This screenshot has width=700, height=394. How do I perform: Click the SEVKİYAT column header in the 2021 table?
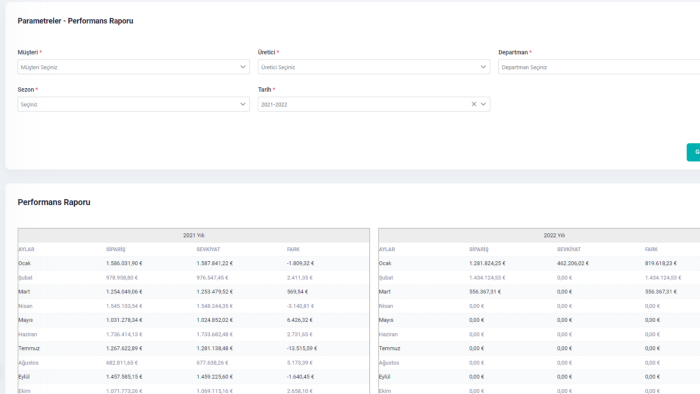[x=208, y=249]
